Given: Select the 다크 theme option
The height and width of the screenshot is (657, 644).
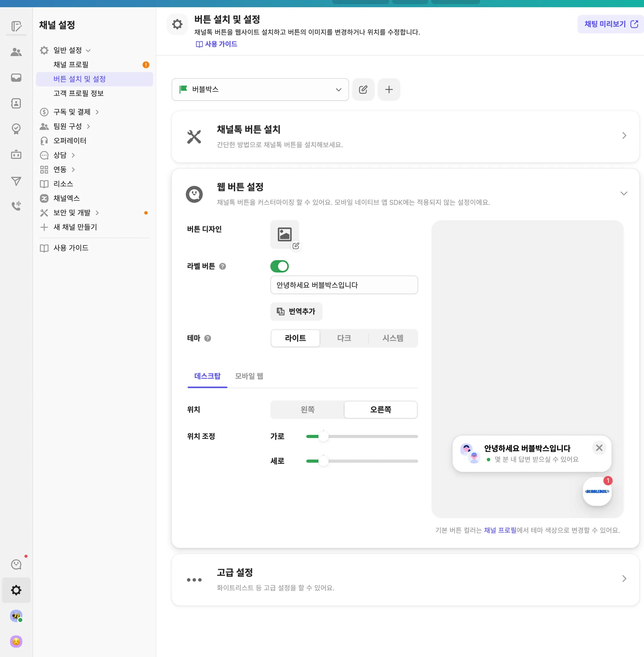Looking at the screenshot, I should [344, 338].
